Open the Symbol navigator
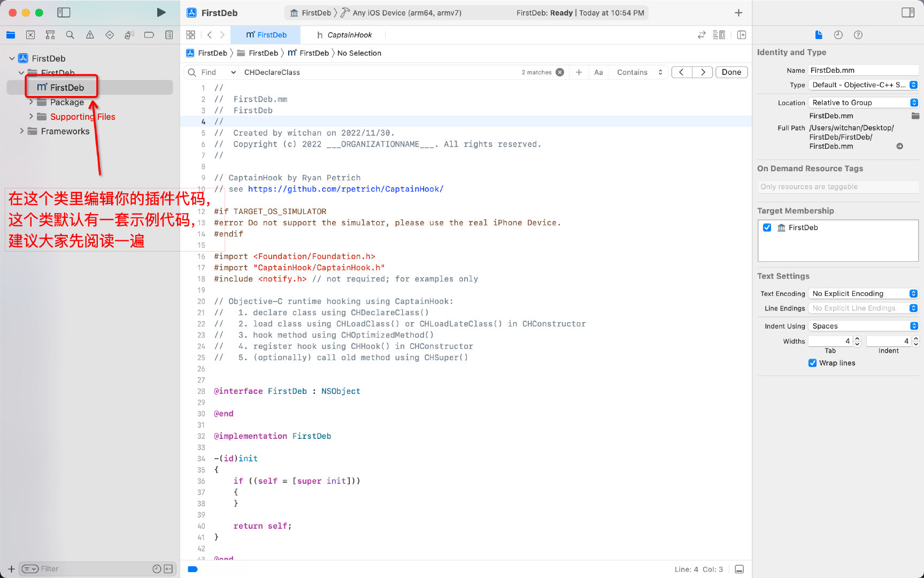The height and width of the screenshot is (578, 924). (50, 35)
